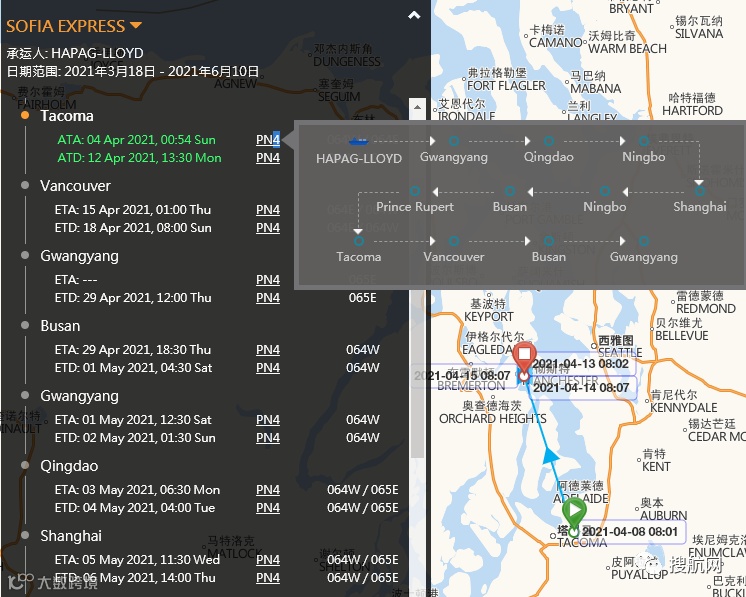Click voyage code 064W / 065E on Qingdao ETA row
The width and height of the screenshot is (746, 597).
[363, 489]
